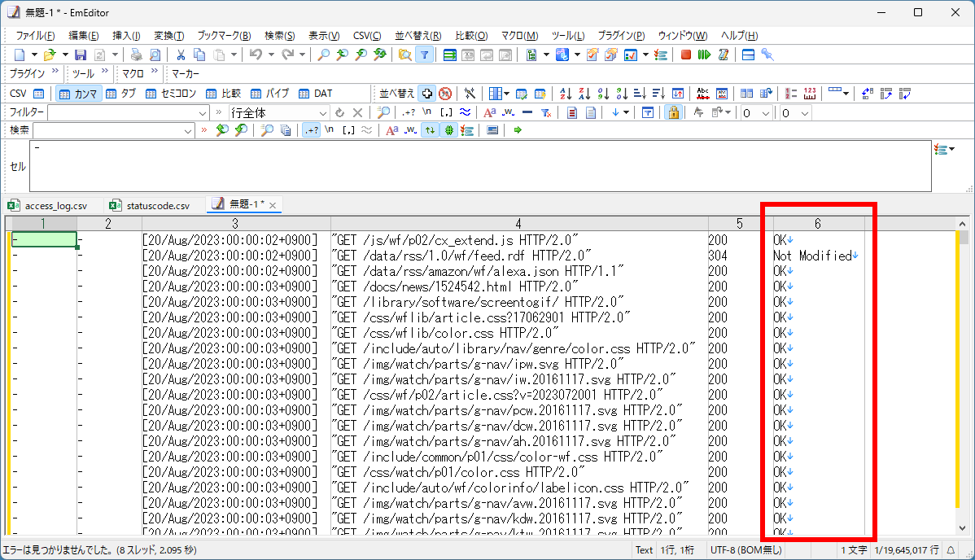Expand the フィルター combo box list
Image resolution: width=975 pixels, height=560 pixels.
click(203, 112)
